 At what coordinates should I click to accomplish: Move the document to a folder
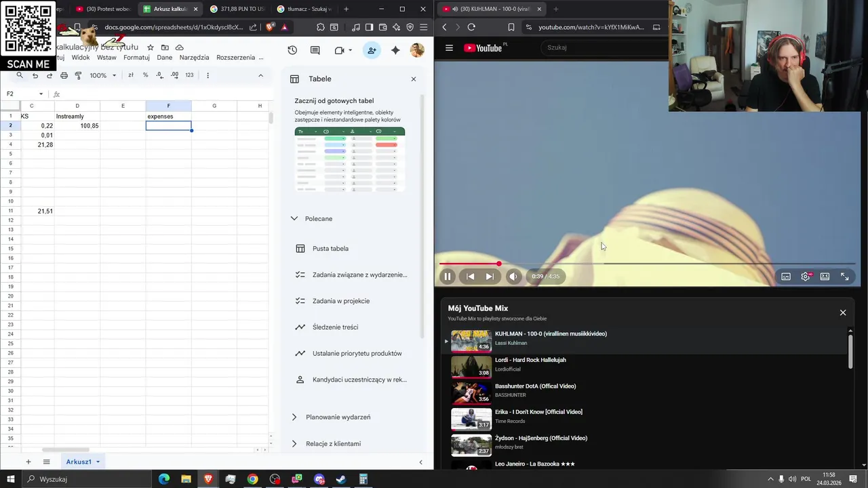pyautogui.click(x=165, y=47)
